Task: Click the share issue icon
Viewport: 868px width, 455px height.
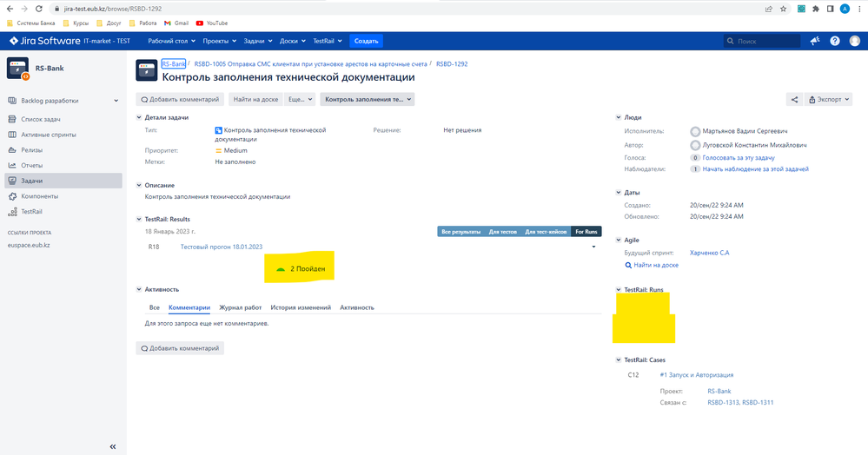Action: click(x=794, y=100)
